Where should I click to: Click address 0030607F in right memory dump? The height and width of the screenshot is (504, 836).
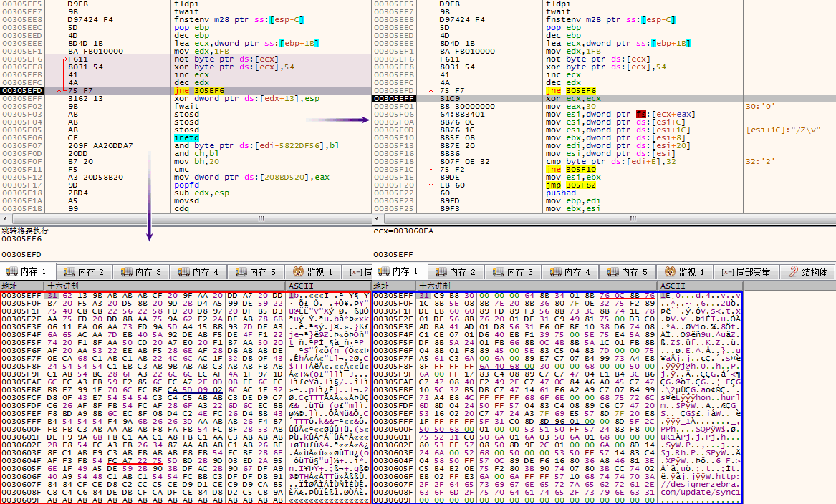pos(394,484)
